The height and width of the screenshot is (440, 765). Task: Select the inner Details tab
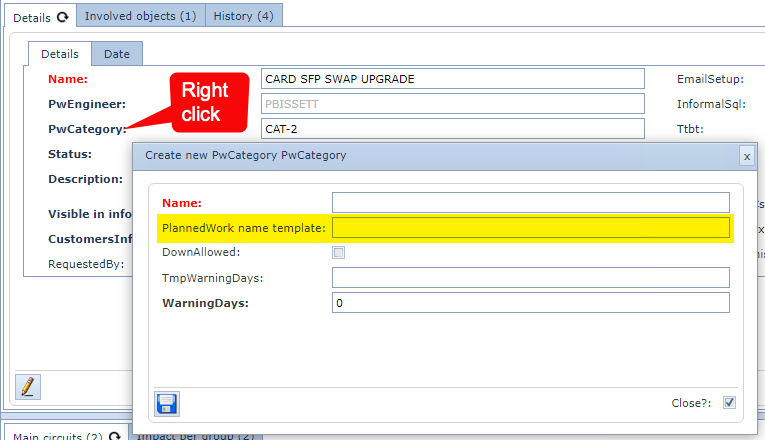pos(60,54)
